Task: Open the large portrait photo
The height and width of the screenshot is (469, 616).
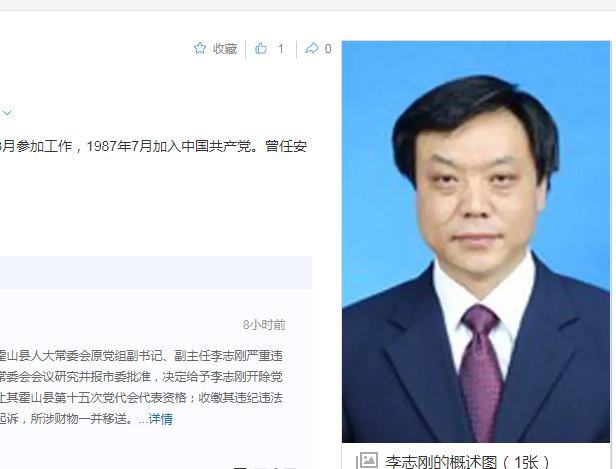Action: 476,242
